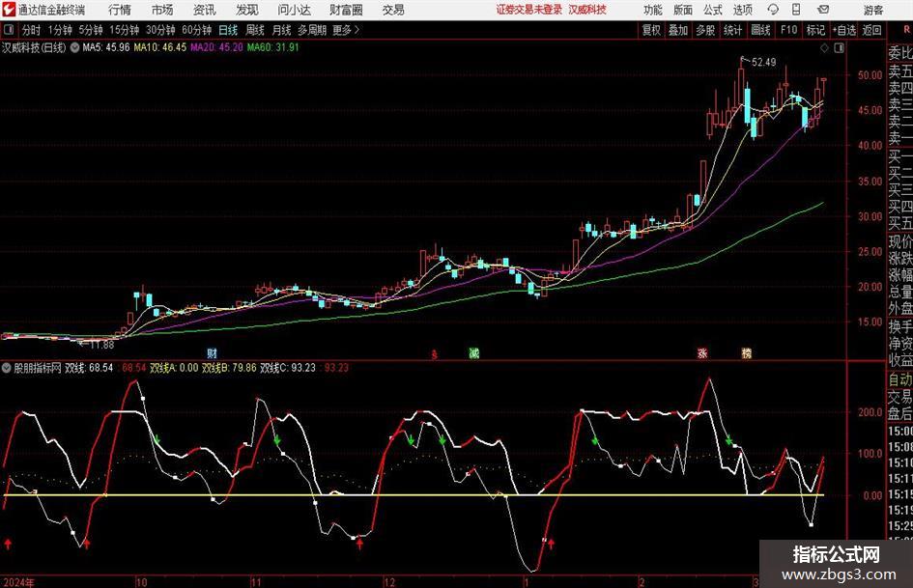Open the 版面 menu
Image resolution: width=913 pixels, height=588 pixels.
(x=682, y=10)
